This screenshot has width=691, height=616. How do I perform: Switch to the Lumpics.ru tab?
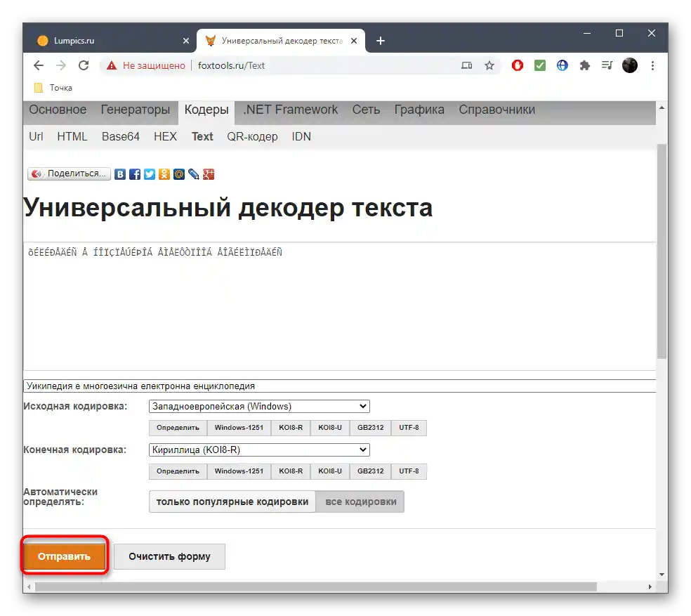point(110,41)
